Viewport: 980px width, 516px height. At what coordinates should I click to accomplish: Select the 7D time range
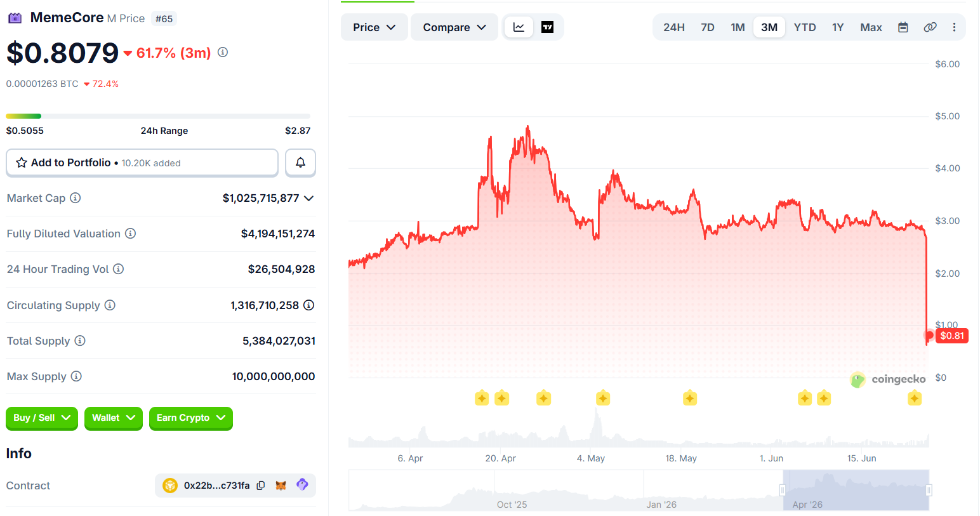click(x=708, y=27)
